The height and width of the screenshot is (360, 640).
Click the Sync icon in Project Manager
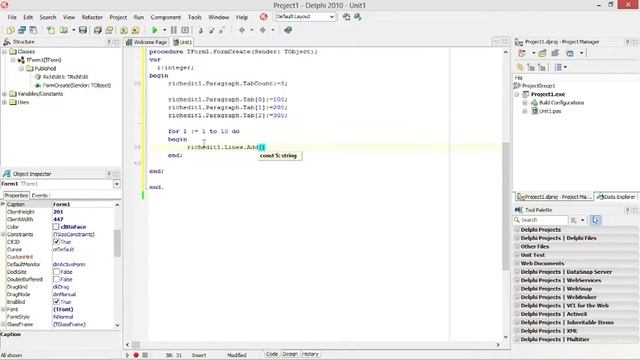coord(520,67)
